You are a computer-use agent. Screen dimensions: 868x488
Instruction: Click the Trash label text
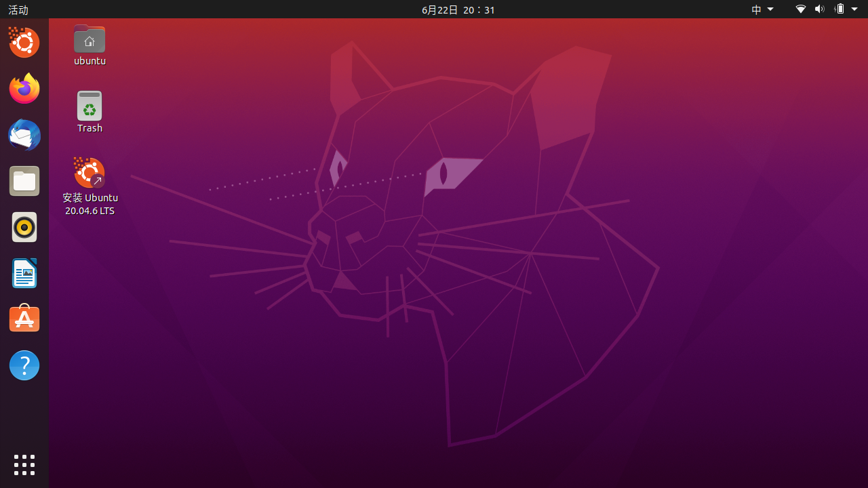[x=90, y=128]
